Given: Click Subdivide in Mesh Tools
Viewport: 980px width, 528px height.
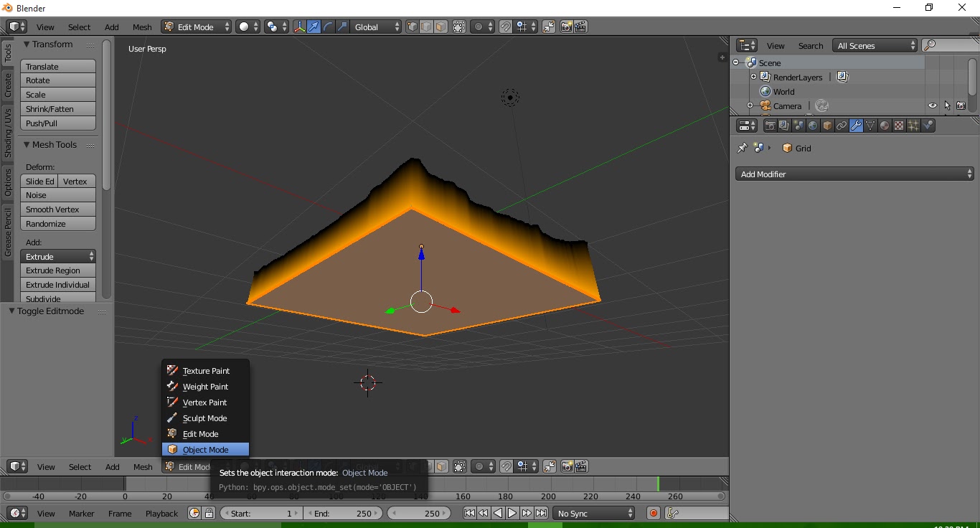Looking at the screenshot, I should [57, 298].
